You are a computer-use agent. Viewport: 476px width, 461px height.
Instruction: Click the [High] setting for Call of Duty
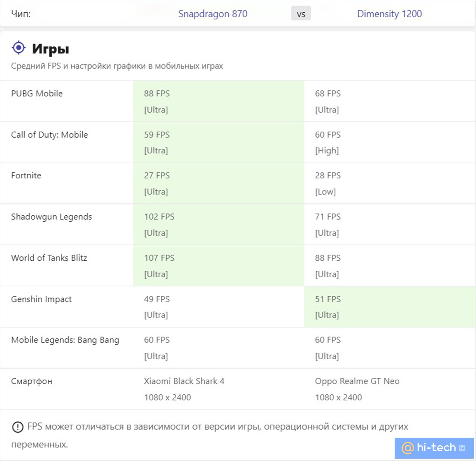pyautogui.click(x=327, y=151)
